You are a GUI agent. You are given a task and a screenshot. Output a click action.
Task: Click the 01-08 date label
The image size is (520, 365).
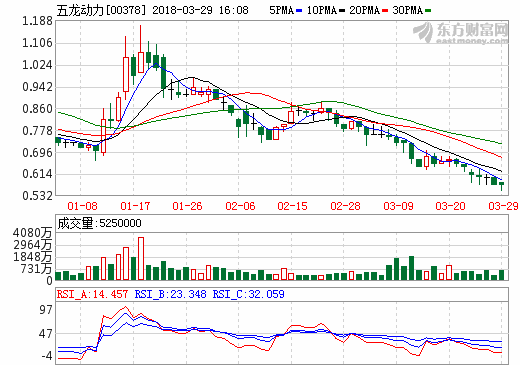[x=82, y=206]
